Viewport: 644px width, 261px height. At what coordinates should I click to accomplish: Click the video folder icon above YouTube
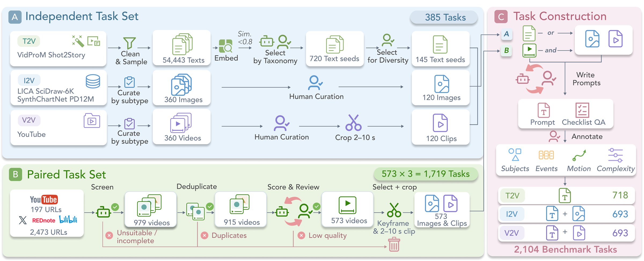[92, 120]
